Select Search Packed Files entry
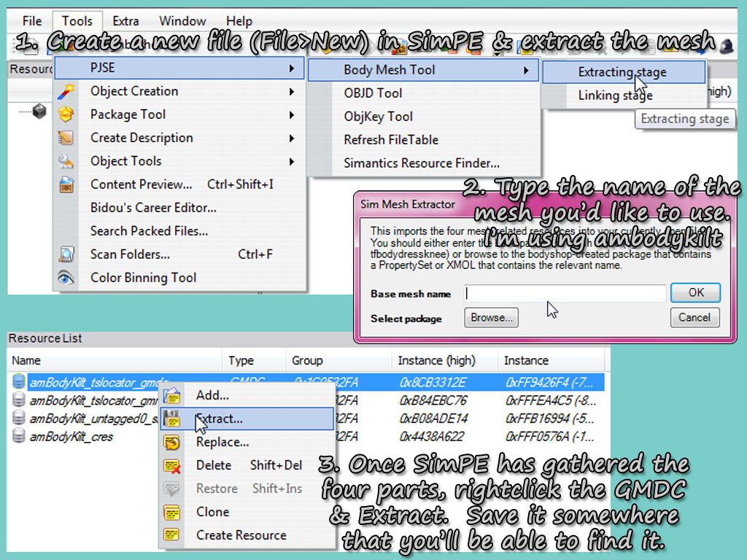The image size is (747, 560). 179,231
